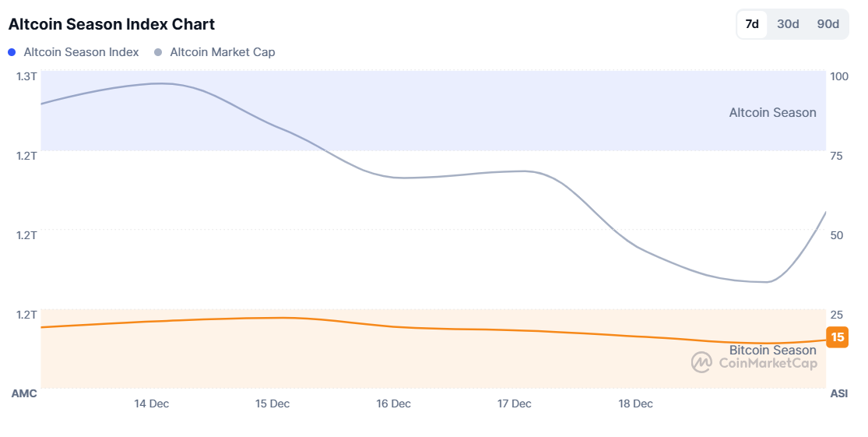
Task: Toggle the Altcoin Season Index legend item
Action: 81,52
